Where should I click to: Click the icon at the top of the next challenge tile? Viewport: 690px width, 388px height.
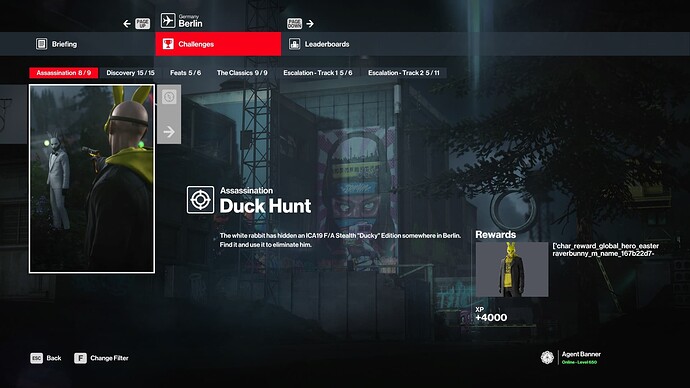(169, 97)
